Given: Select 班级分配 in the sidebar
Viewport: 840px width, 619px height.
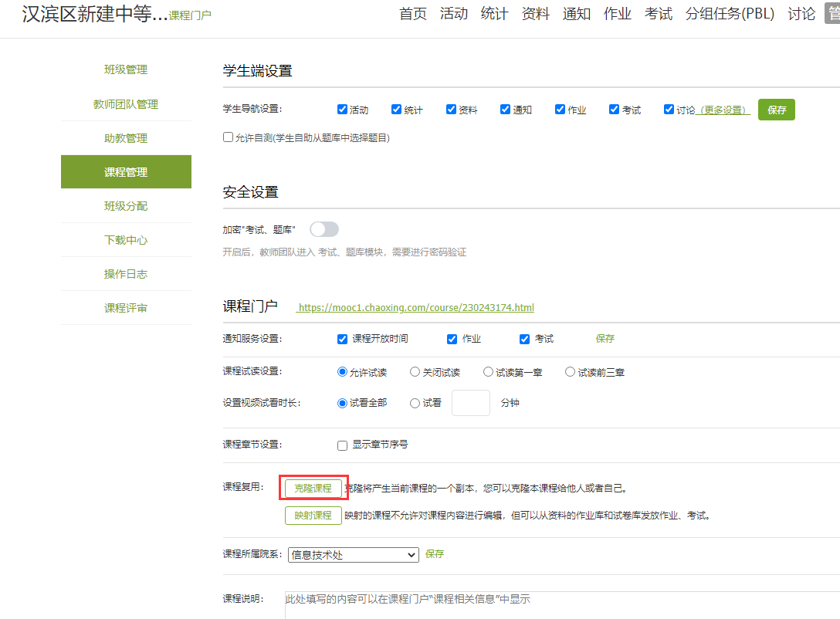Looking at the screenshot, I should point(126,206).
